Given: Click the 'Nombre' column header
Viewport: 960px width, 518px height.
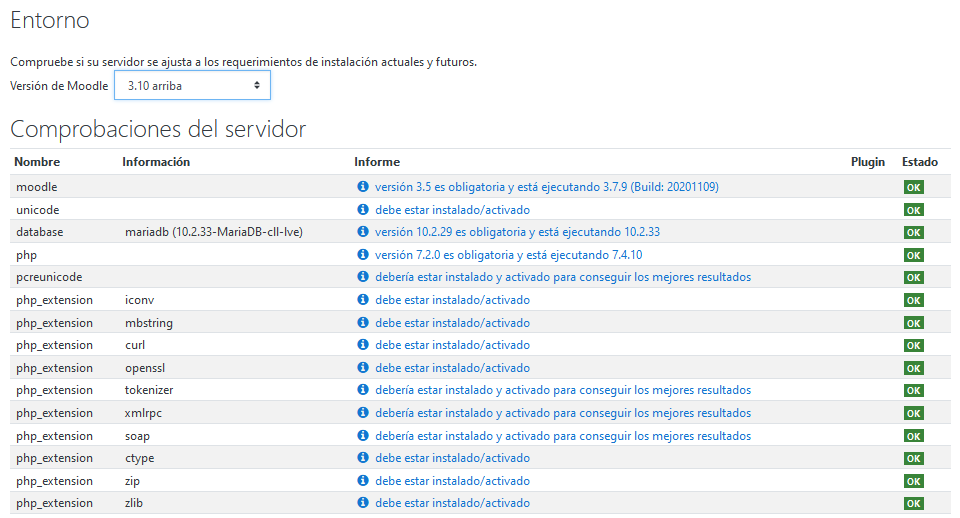Looking at the screenshot, I should point(37,162).
